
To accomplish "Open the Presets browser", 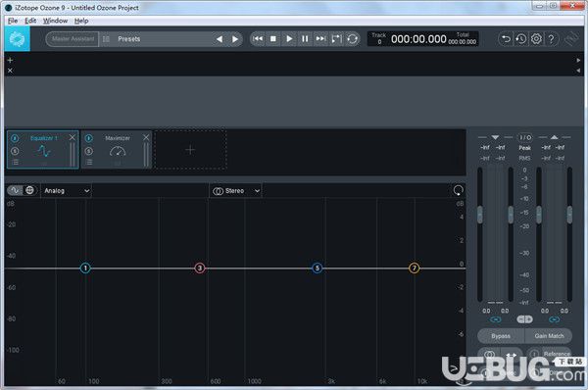I will coord(129,39).
